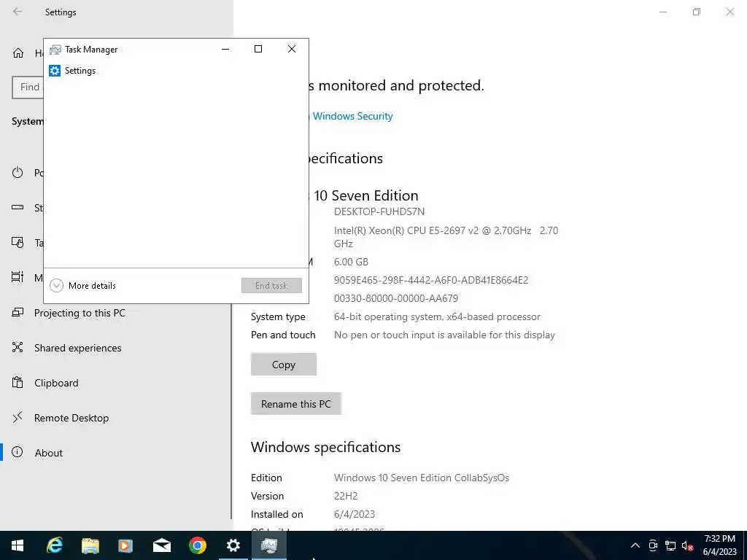Open the network tray icon

pos(670,545)
